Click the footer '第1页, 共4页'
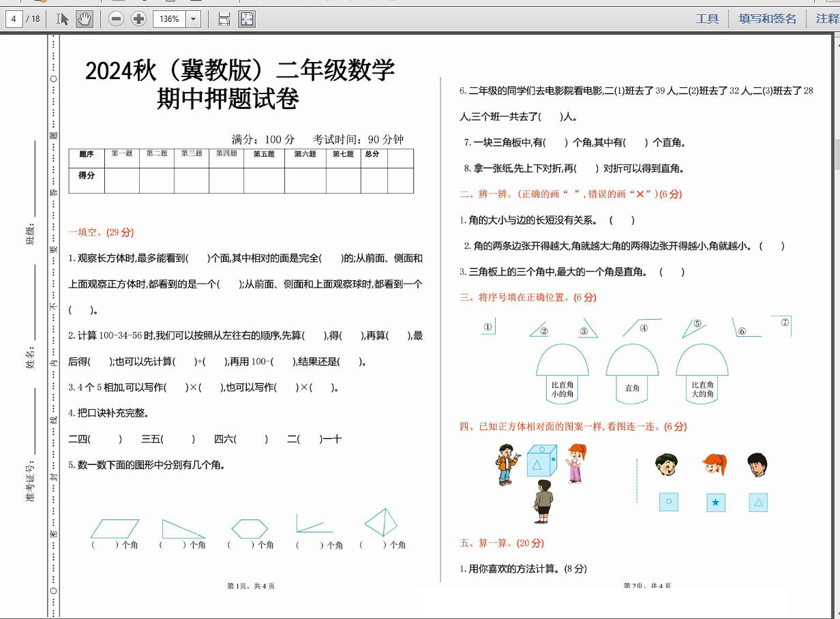840x619 pixels. pyautogui.click(x=251, y=586)
